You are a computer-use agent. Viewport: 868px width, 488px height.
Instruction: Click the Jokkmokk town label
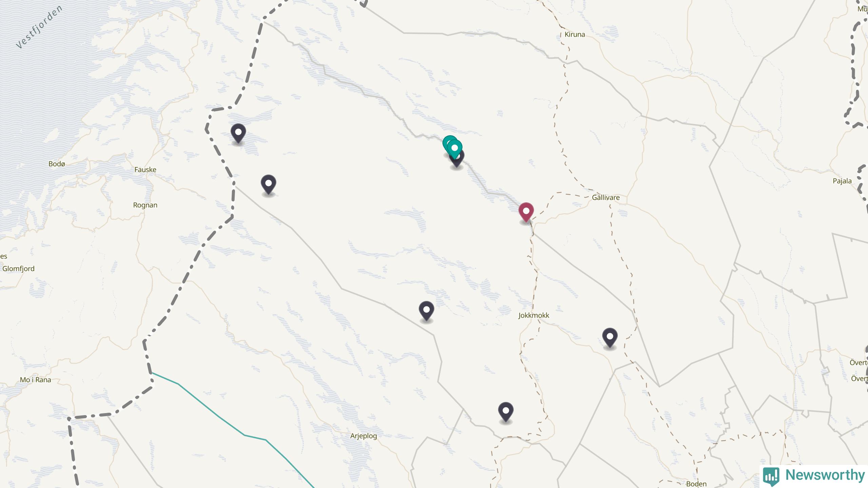tap(534, 316)
